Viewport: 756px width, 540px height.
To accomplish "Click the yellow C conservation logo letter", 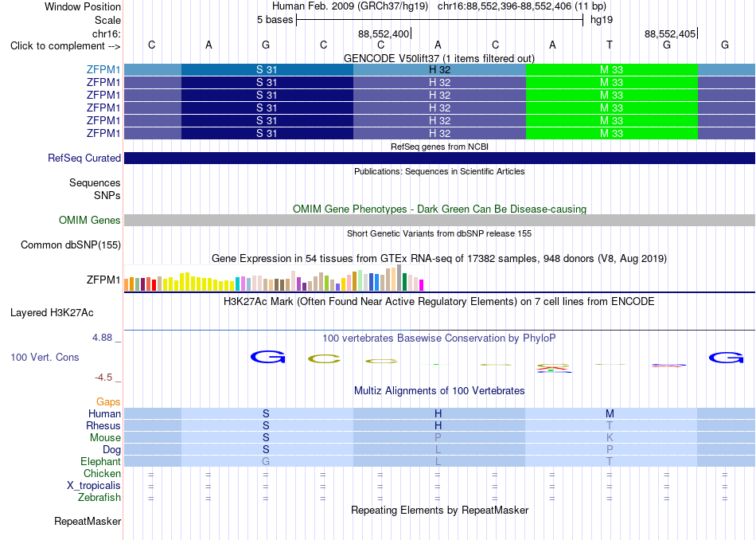I will coord(324,358).
